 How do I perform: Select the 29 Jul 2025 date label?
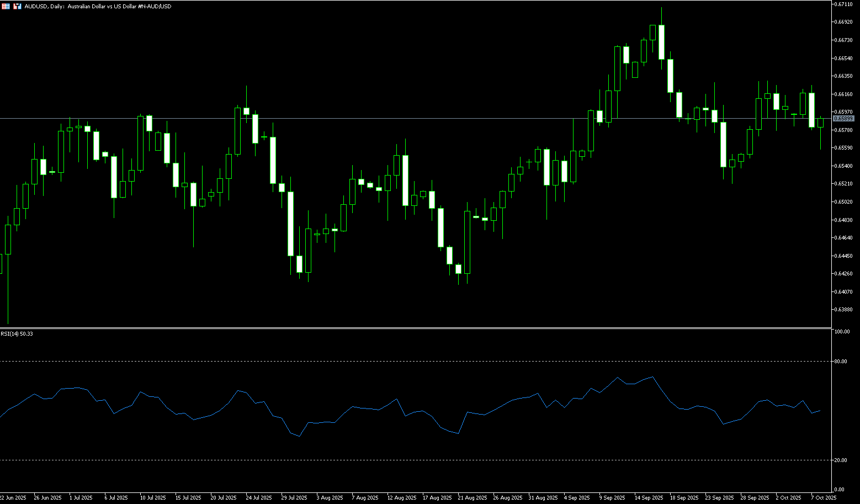pyautogui.click(x=294, y=498)
